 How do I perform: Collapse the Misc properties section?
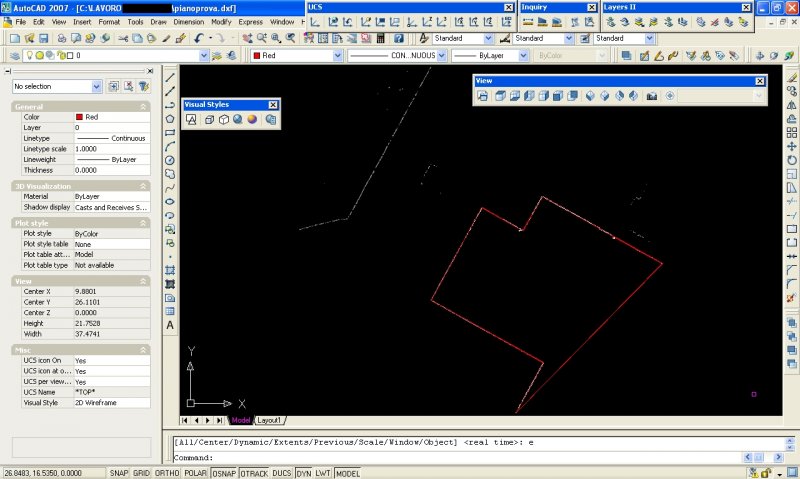pyautogui.click(x=143, y=350)
